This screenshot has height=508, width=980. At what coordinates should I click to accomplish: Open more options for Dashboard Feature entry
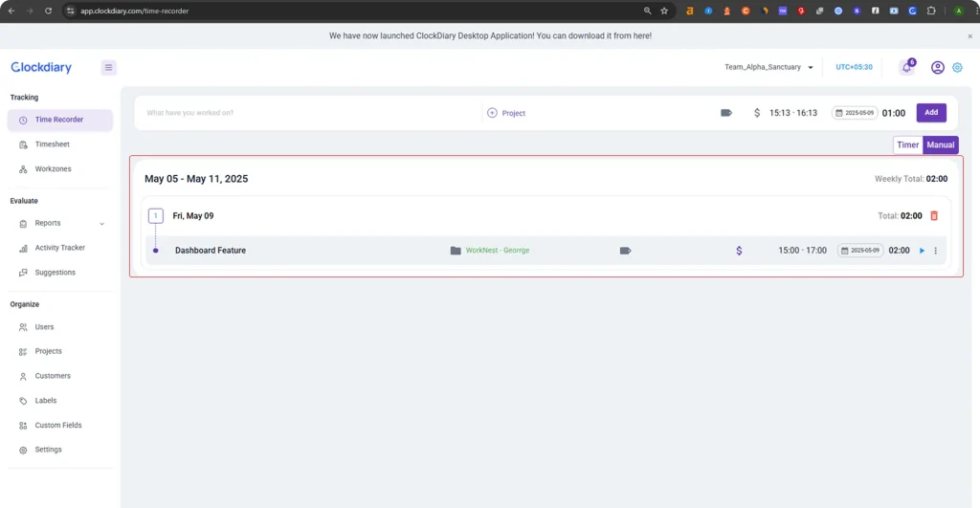(936, 251)
